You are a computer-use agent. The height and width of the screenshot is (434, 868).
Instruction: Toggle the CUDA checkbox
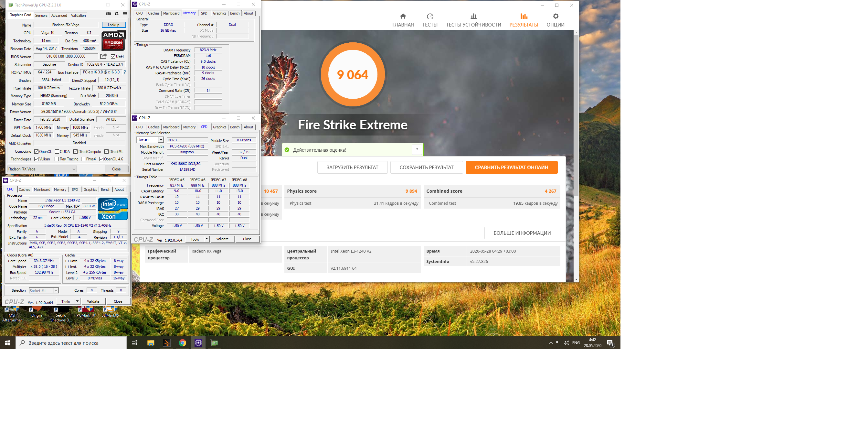[57, 151]
